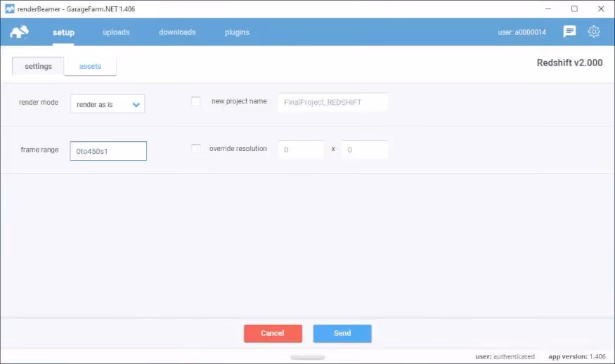615x364 pixels.
Task: Expand the render mode dropdown
Action: pos(108,104)
